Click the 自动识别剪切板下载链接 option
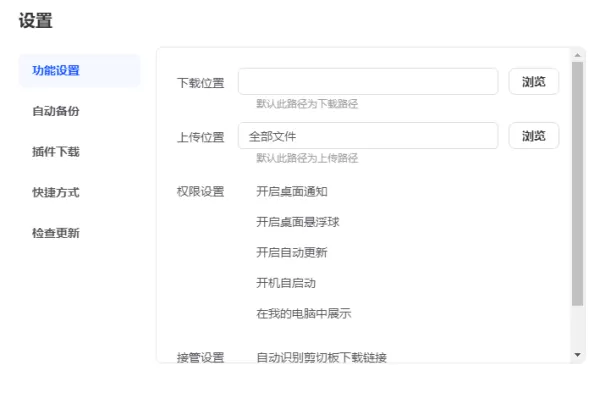 (321, 357)
